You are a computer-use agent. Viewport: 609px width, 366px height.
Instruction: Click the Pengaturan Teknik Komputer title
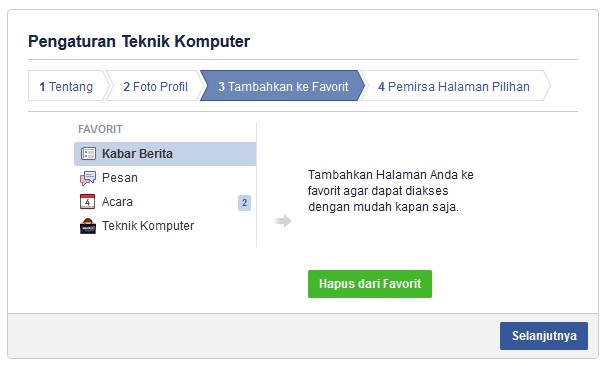pyautogui.click(x=139, y=41)
